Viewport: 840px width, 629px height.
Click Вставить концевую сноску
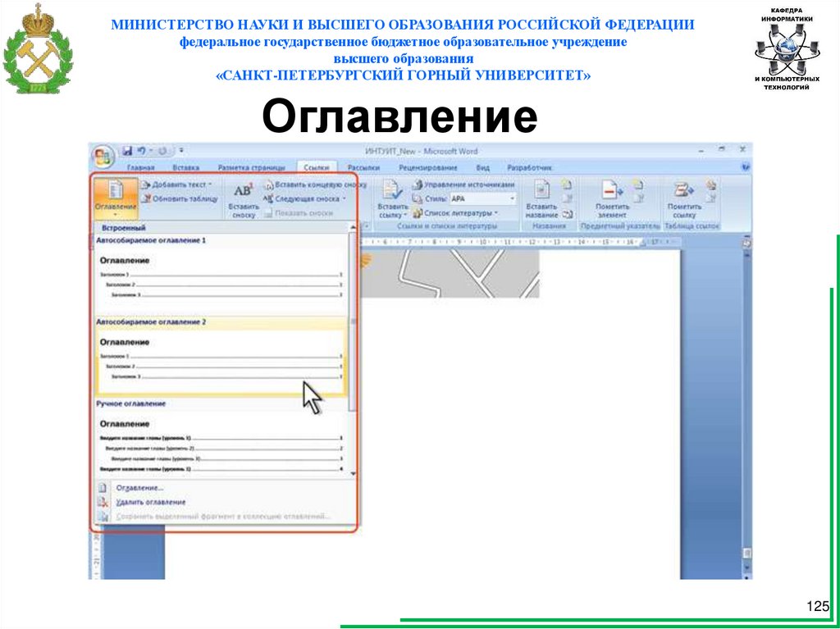[x=315, y=185]
